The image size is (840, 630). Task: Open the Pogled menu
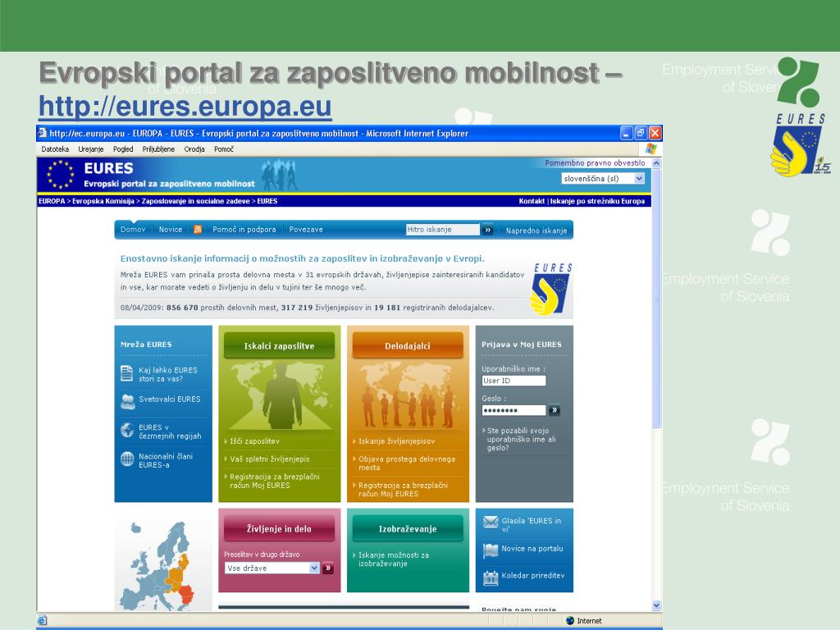tap(123, 149)
